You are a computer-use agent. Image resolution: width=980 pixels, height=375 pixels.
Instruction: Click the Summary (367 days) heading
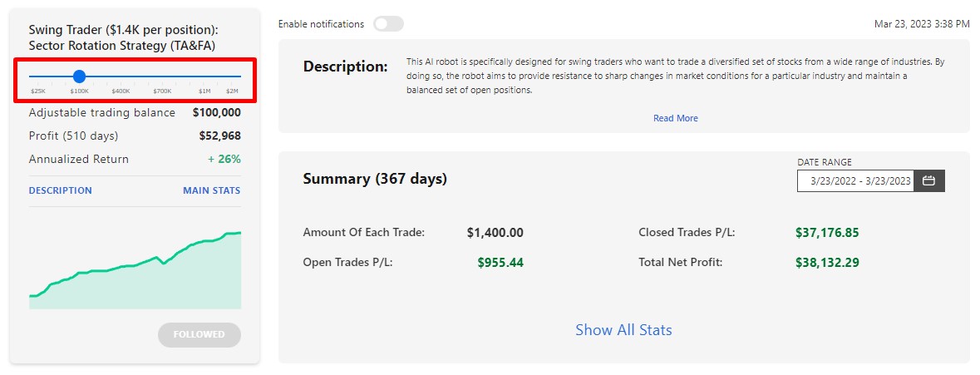click(375, 180)
